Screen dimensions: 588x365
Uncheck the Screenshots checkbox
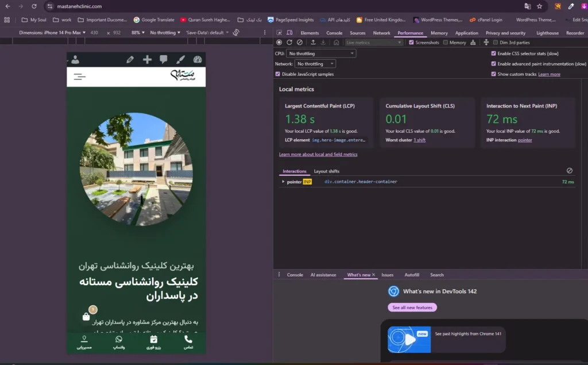pyautogui.click(x=411, y=43)
